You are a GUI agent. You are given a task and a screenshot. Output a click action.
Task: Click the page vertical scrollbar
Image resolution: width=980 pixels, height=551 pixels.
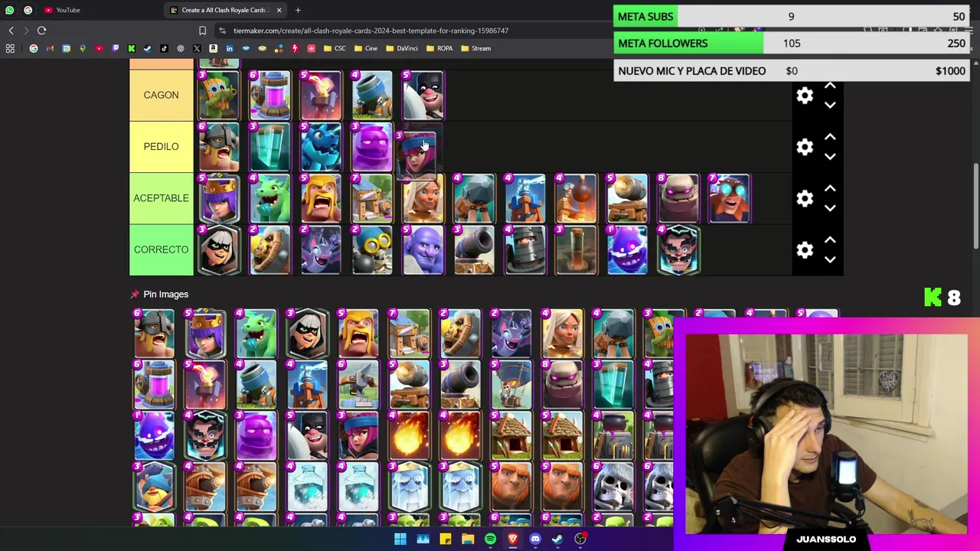click(975, 205)
